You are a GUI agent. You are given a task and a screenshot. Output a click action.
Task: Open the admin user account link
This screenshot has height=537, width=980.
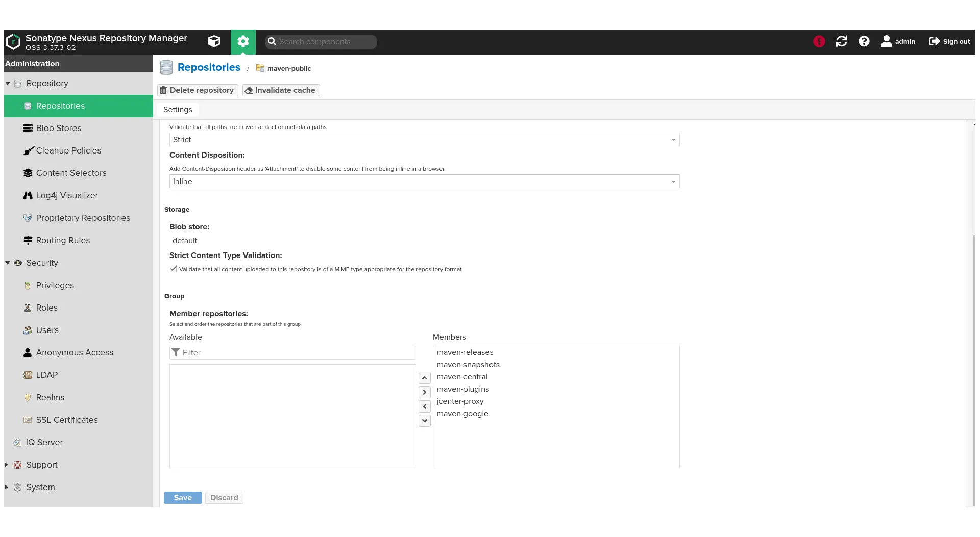(898, 42)
